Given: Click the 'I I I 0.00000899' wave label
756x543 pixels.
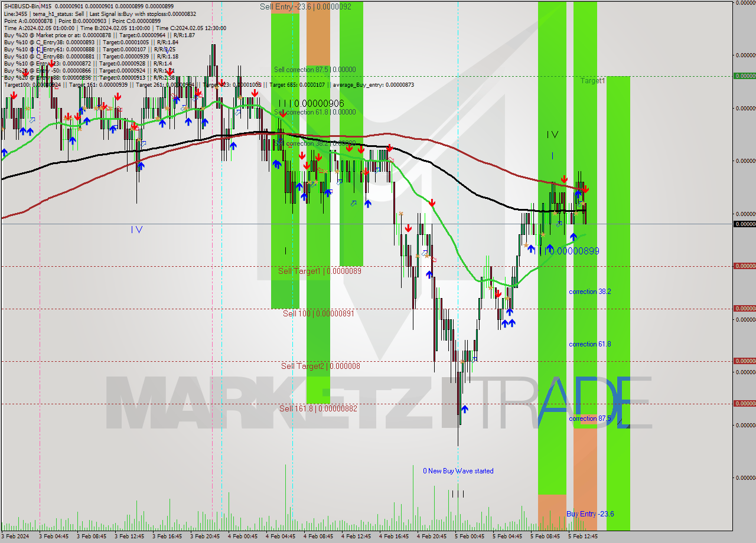Looking at the screenshot, I should (568, 251).
